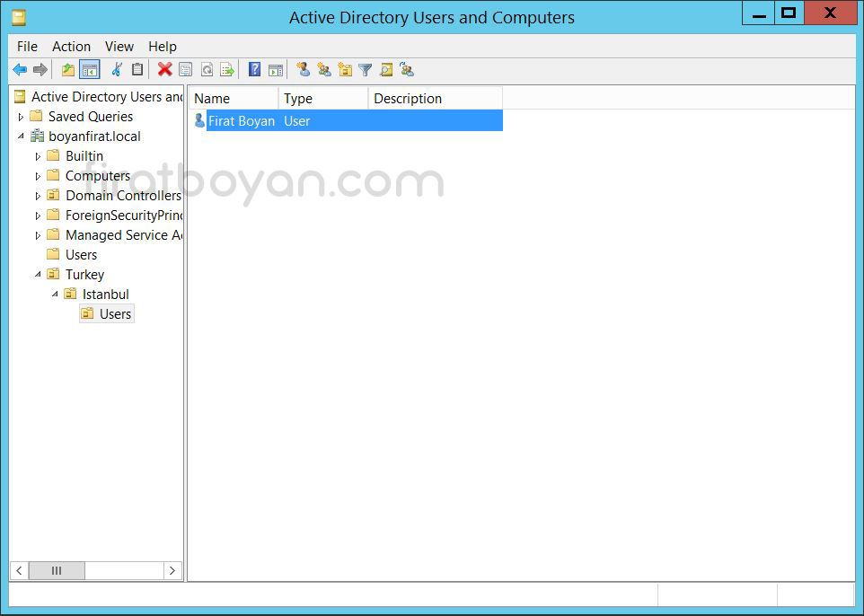Click the Firat Boyan user icon
The image size is (864, 616).
pyautogui.click(x=199, y=120)
